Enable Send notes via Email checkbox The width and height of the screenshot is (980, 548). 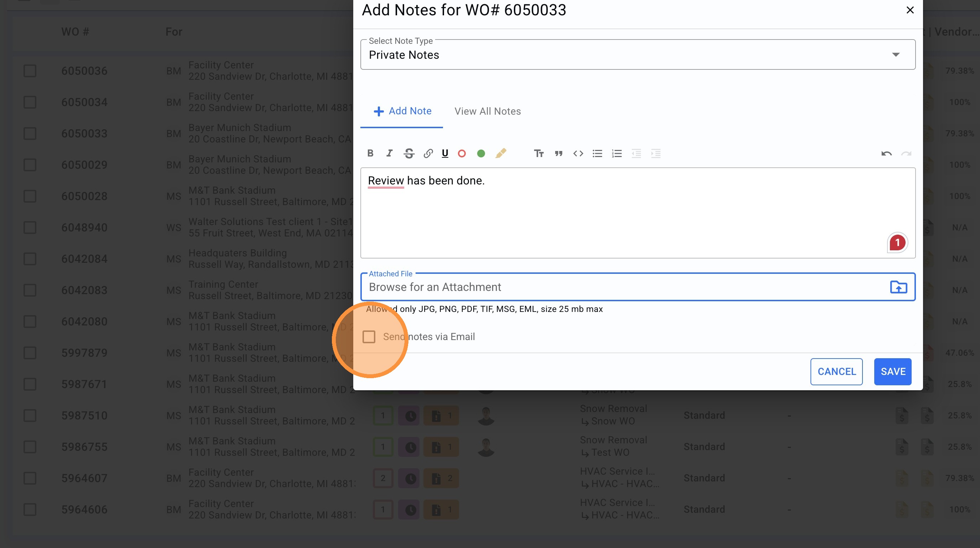369,336
